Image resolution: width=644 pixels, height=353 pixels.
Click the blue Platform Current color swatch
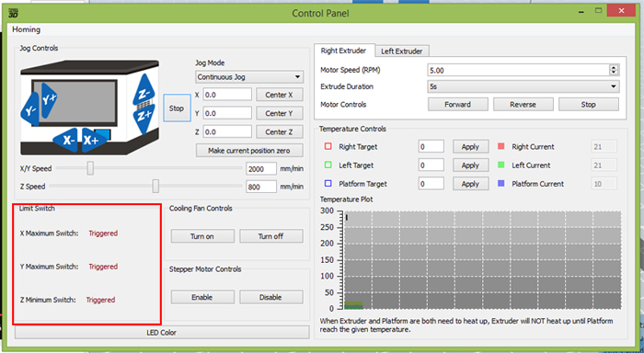(501, 184)
